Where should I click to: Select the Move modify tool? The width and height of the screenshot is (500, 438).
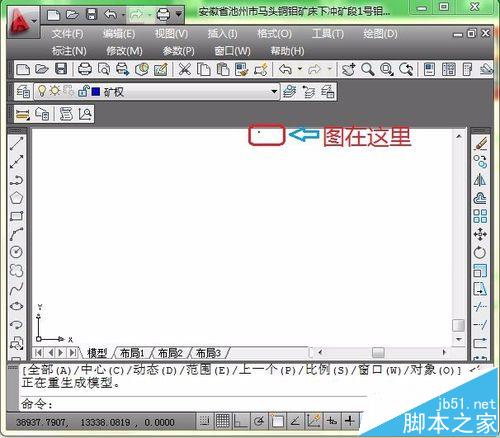(480, 234)
